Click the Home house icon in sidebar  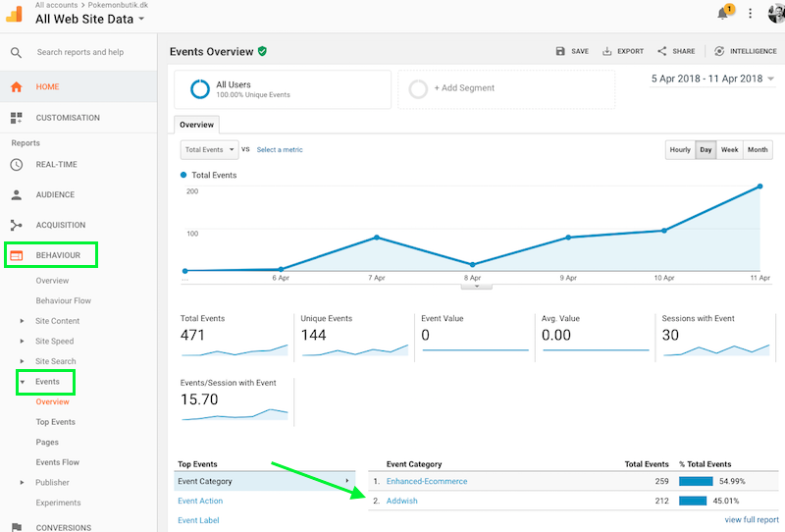pos(17,86)
